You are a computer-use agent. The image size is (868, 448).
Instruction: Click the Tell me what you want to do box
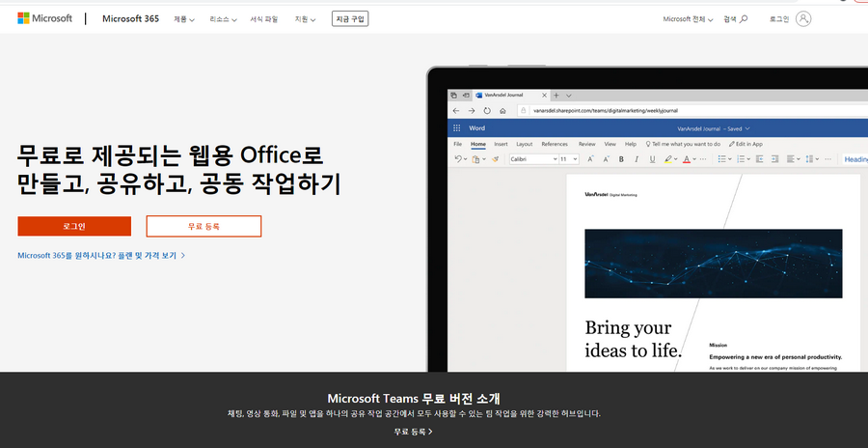[683, 144]
